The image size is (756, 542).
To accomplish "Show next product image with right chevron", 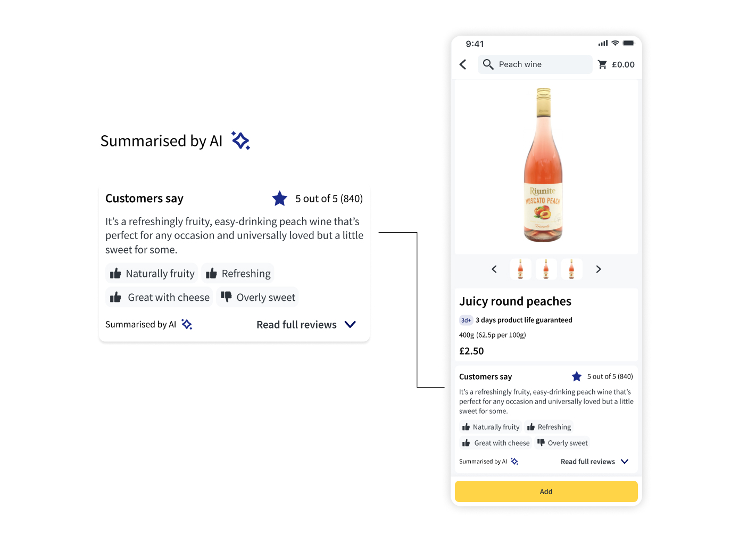I will click(x=599, y=269).
